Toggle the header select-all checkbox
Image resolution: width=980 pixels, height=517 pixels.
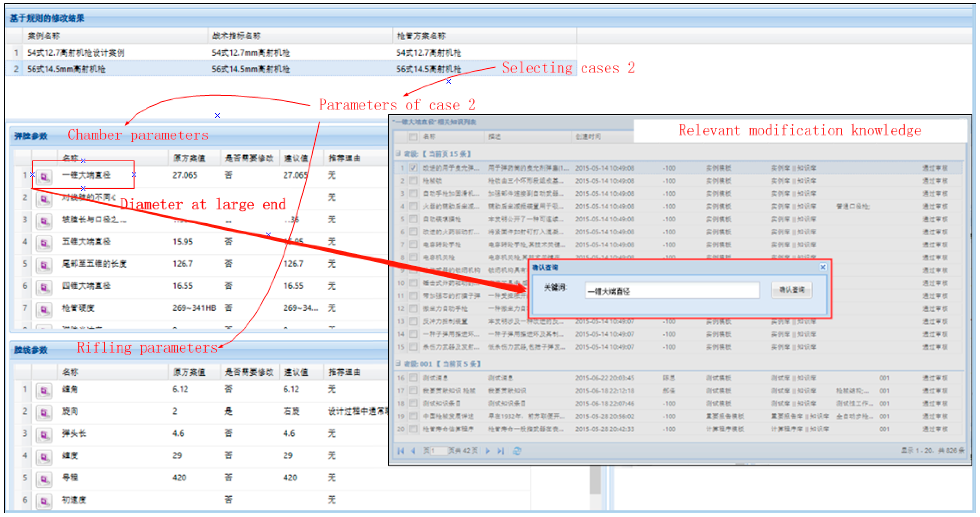tap(413, 137)
